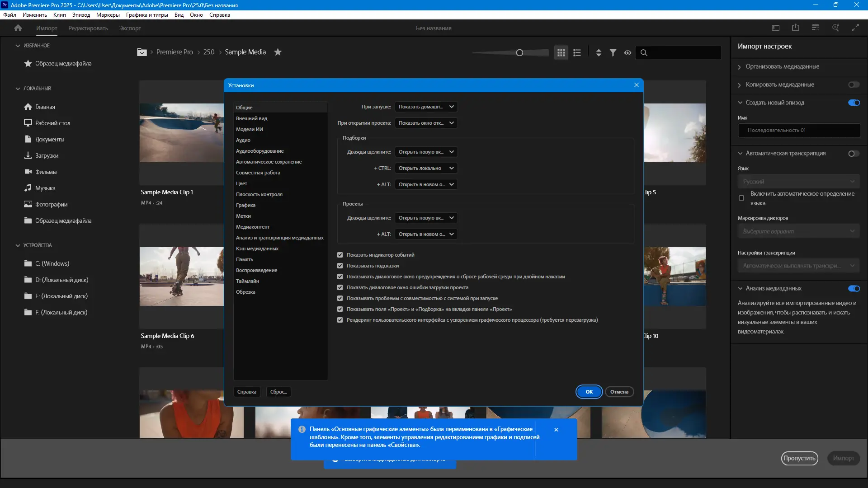Click the sequence name field Последовательность 01
Image resolution: width=868 pixels, height=488 pixels.
tap(799, 130)
